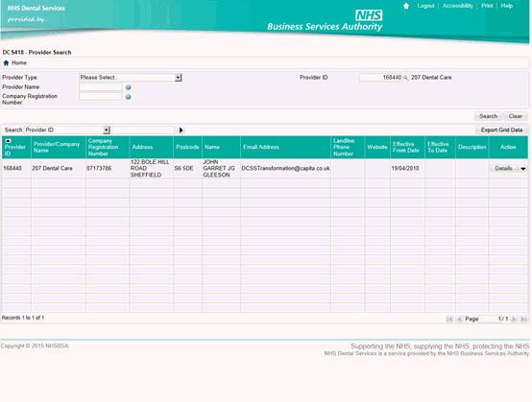Click the Details button for 207 Dental Care
The height and width of the screenshot is (402, 532).
(x=504, y=169)
